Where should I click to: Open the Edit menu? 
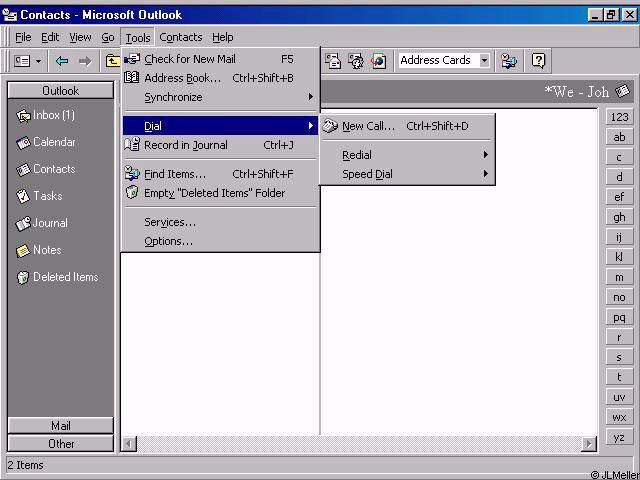point(50,38)
